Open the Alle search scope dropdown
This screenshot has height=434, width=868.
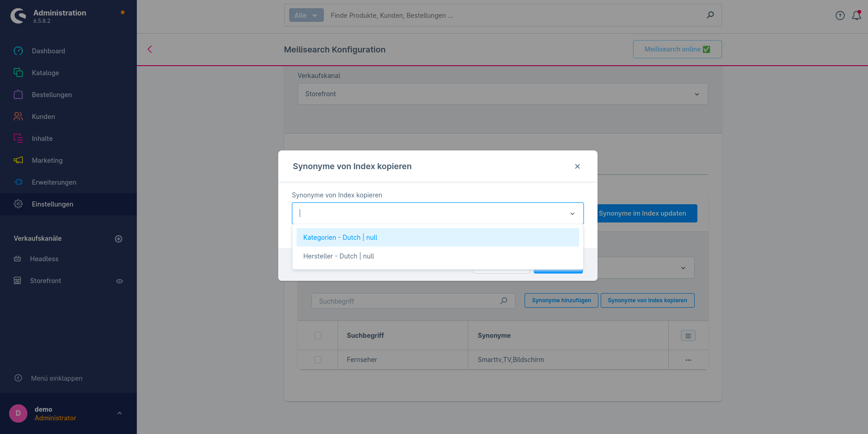(x=306, y=15)
